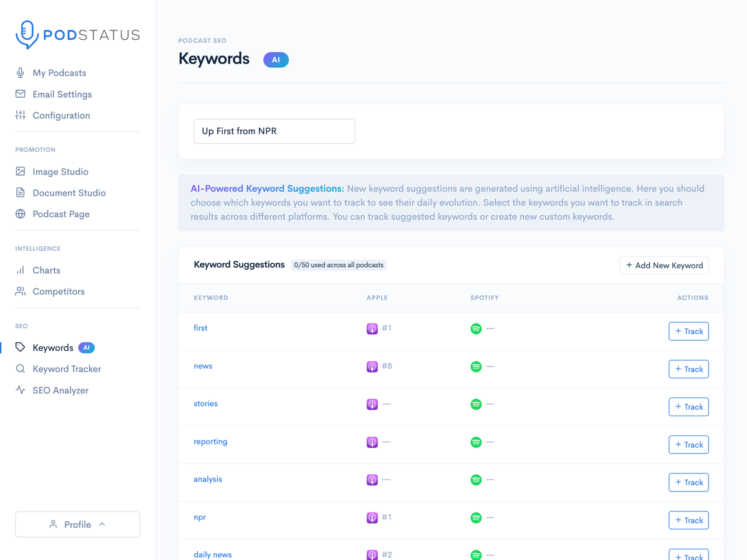Track the keyword 'npr'
Image resolution: width=747 pixels, height=560 pixels.
point(688,520)
